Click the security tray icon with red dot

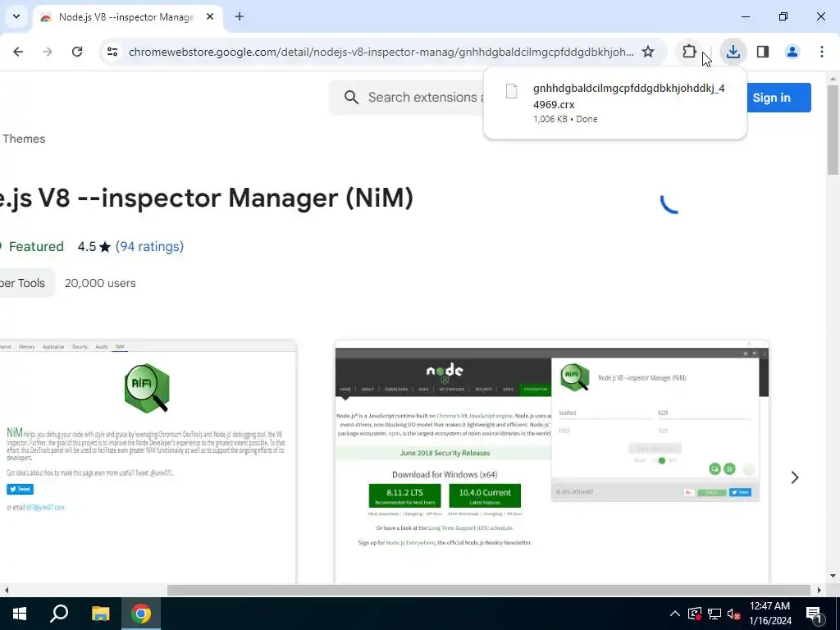(x=695, y=614)
